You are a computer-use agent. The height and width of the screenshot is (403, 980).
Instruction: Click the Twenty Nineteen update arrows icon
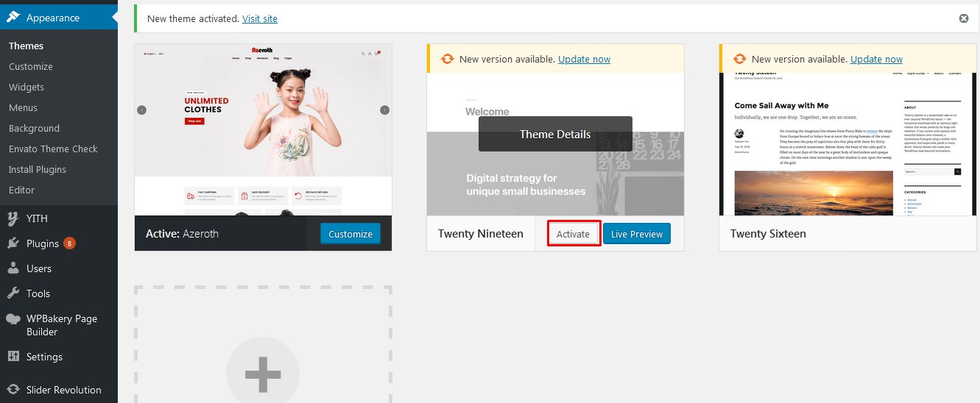447,59
